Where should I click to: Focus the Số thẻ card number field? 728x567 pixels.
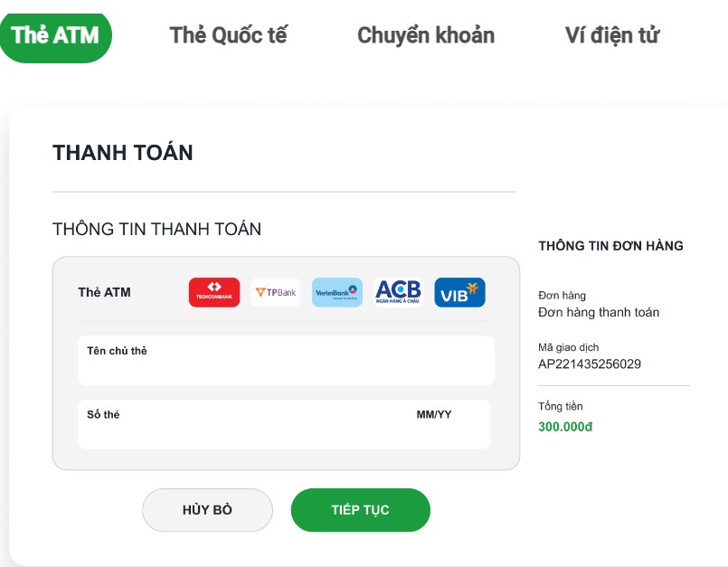(241, 424)
